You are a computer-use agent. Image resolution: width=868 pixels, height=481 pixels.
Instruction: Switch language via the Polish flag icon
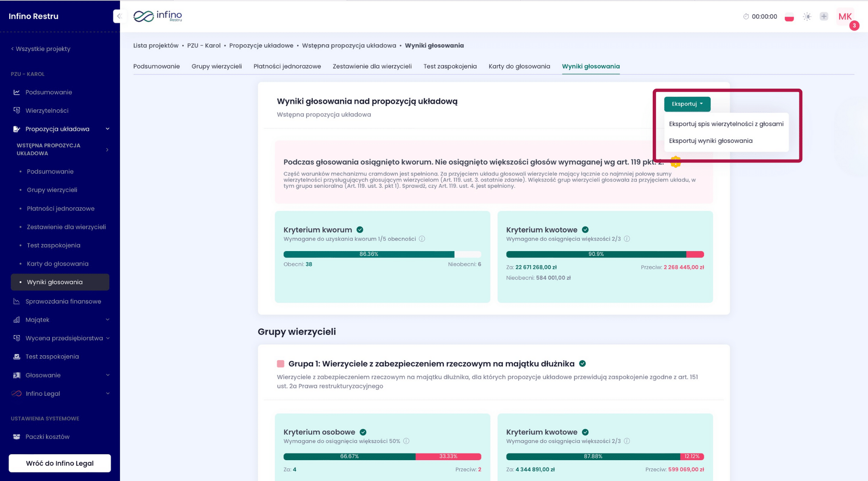(x=789, y=17)
